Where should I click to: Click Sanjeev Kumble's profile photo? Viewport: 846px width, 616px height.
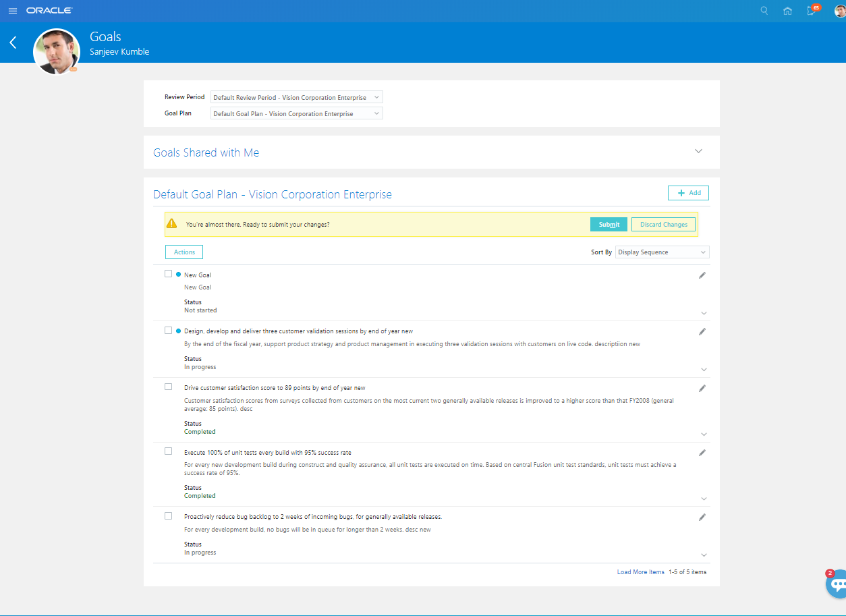tap(57, 51)
